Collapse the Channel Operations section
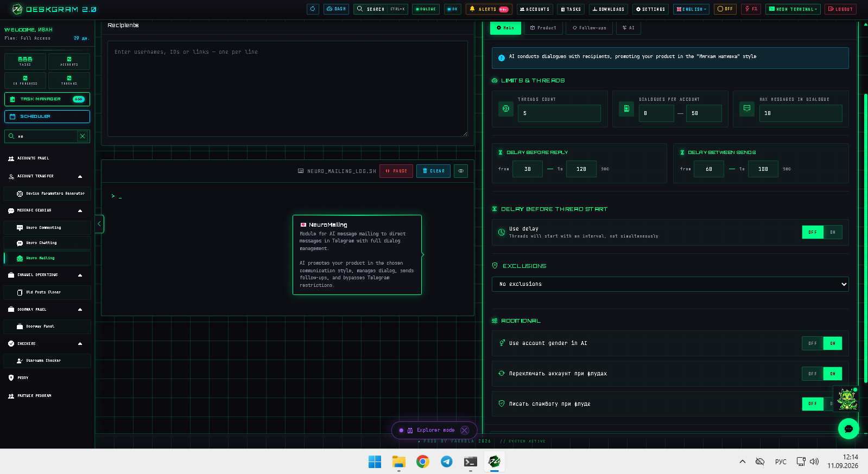Screen dimensions: 868x474 pyautogui.click(x=80, y=275)
